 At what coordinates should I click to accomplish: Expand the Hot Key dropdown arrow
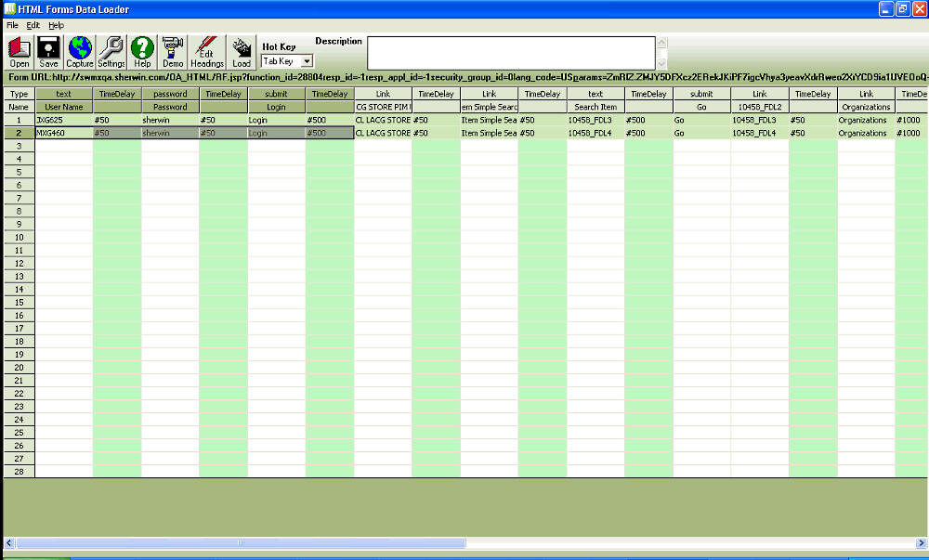(x=307, y=61)
